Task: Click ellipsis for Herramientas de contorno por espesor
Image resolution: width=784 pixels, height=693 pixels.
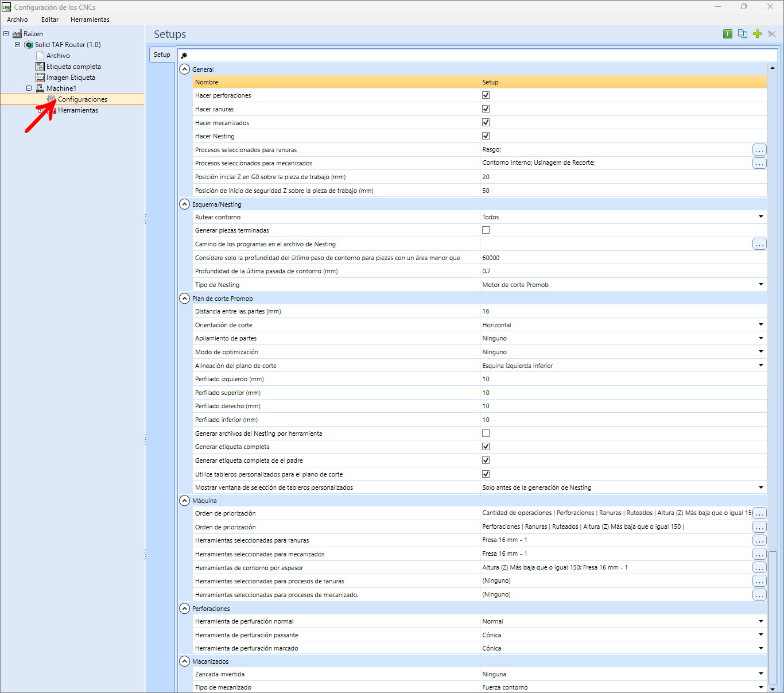Action: [759, 567]
